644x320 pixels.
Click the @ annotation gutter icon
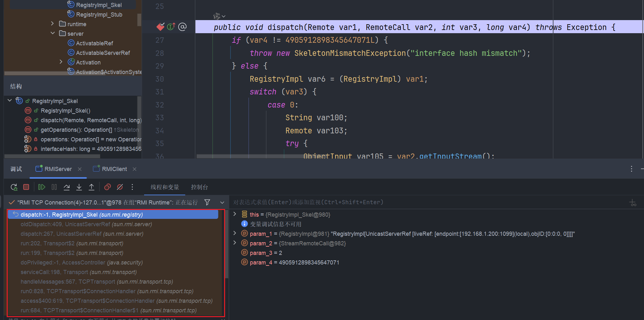pyautogui.click(x=182, y=27)
